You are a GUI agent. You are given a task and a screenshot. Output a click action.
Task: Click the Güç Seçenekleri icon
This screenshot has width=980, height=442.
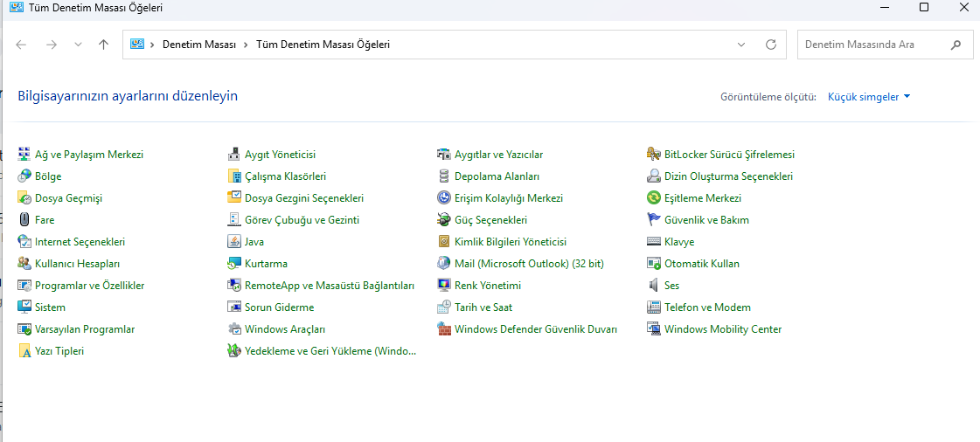(x=444, y=220)
